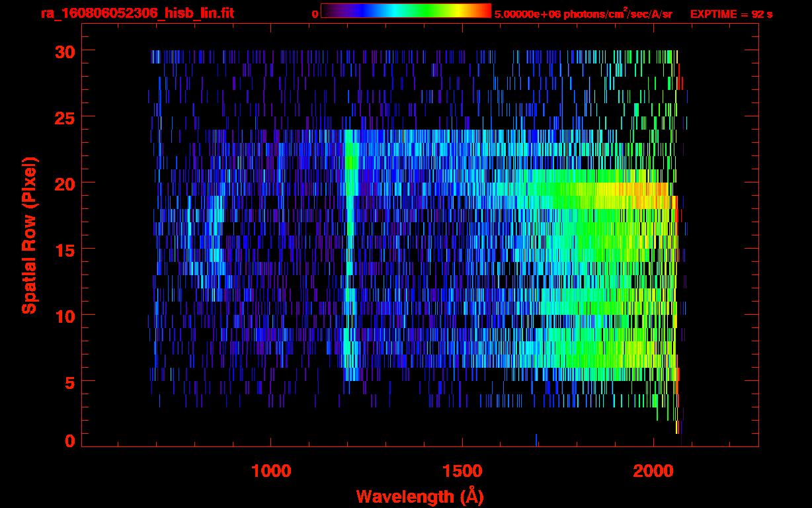Click the 5.00000e+06 photons/cm²/sec/Å/sr label
Screen dimensions: 812x508
(x=583, y=13)
